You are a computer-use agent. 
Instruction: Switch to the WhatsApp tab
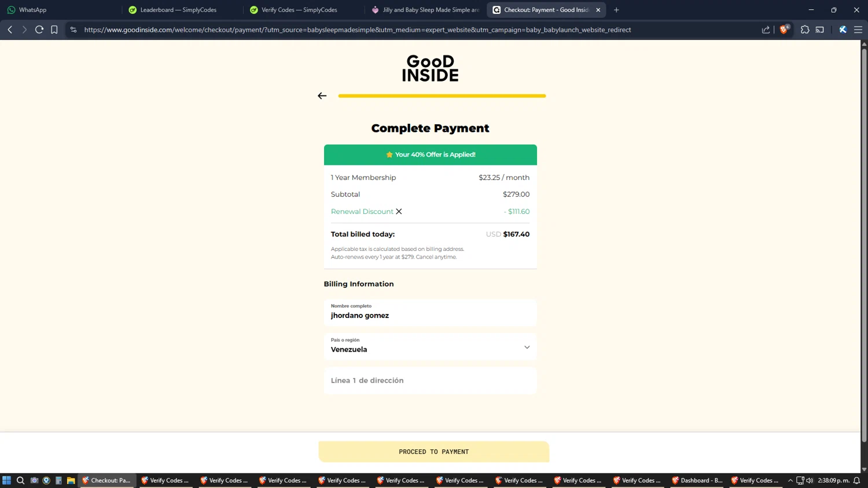point(61,10)
